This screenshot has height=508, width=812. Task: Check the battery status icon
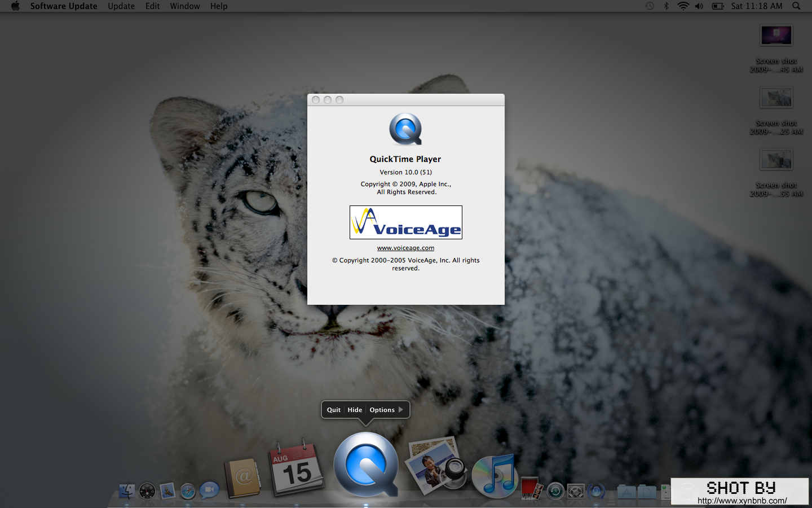click(x=718, y=6)
